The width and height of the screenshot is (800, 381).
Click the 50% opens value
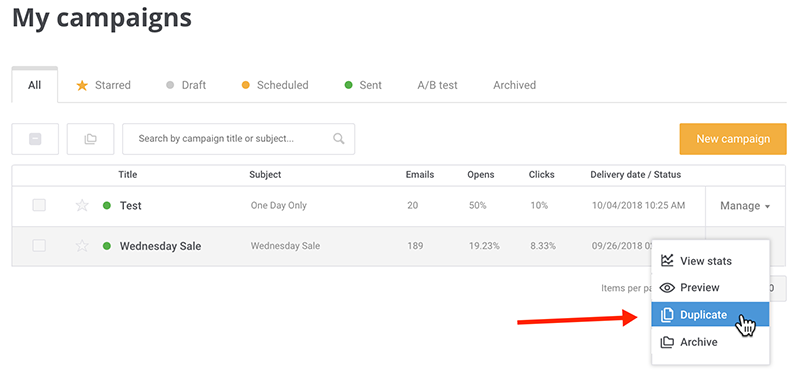point(478,206)
